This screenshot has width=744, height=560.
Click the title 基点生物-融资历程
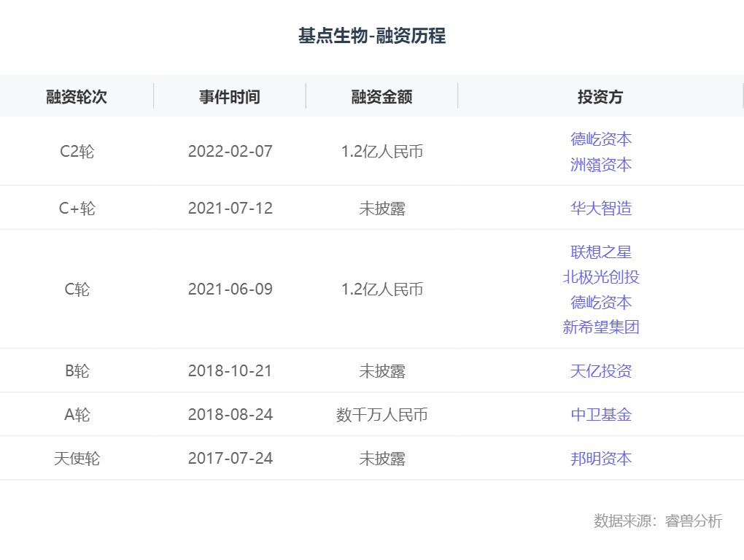point(372,36)
